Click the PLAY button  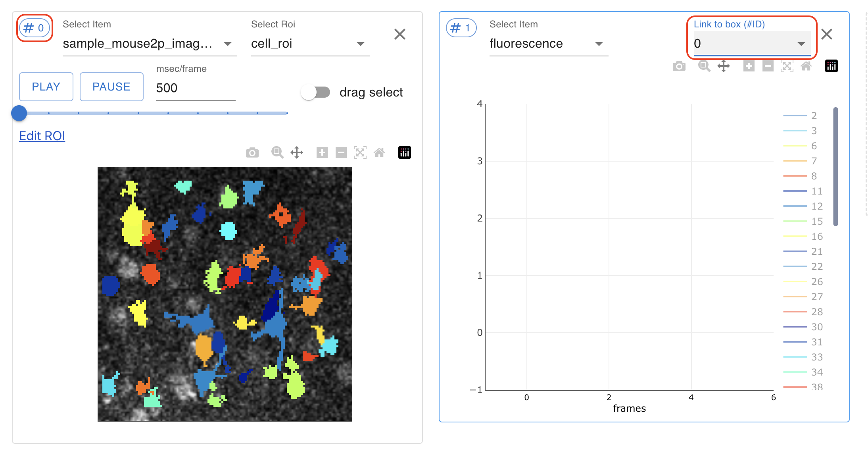(x=46, y=87)
